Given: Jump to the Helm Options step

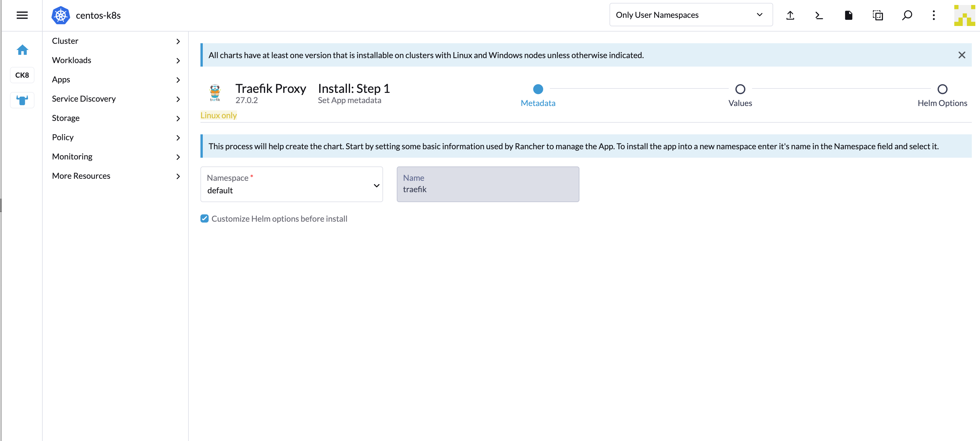Looking at the screenshot, I should 942,96.
